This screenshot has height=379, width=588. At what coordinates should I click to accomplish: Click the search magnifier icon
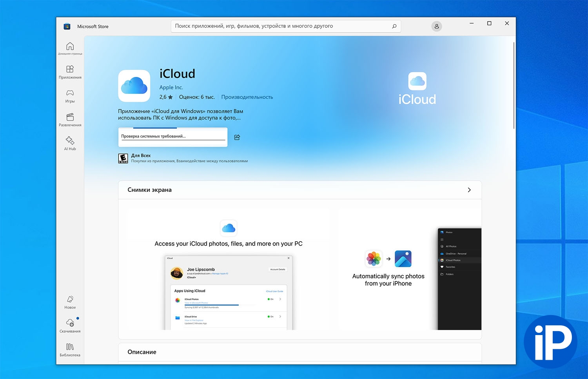pos(394,26)
